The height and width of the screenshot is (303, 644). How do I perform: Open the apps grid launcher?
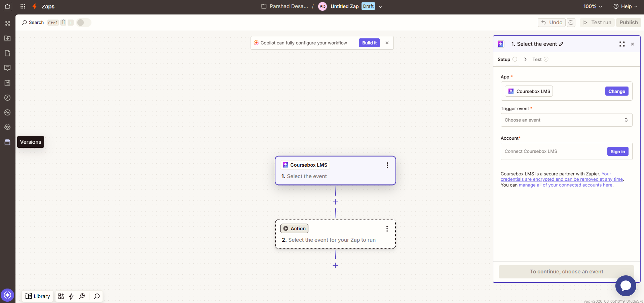23,6
